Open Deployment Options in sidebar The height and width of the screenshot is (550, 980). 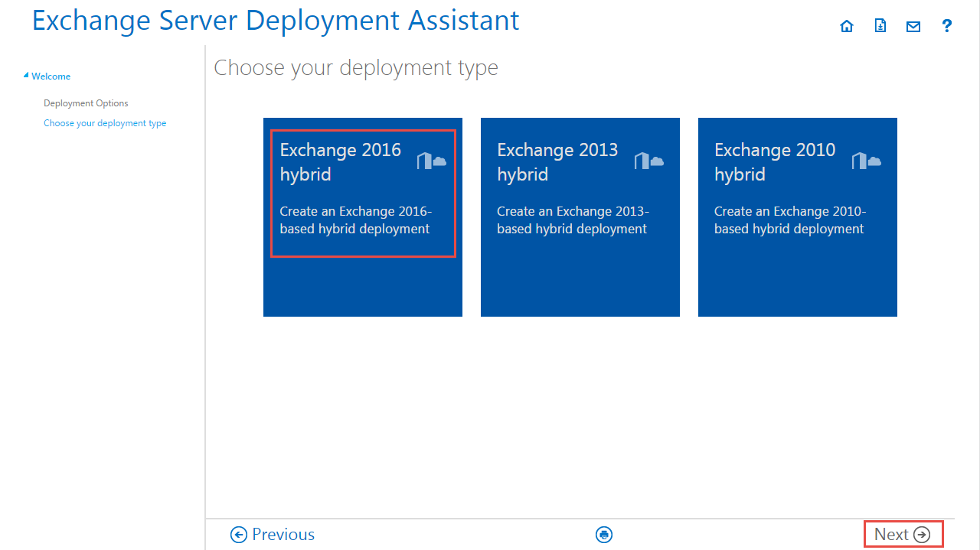[x=86, y=103]
